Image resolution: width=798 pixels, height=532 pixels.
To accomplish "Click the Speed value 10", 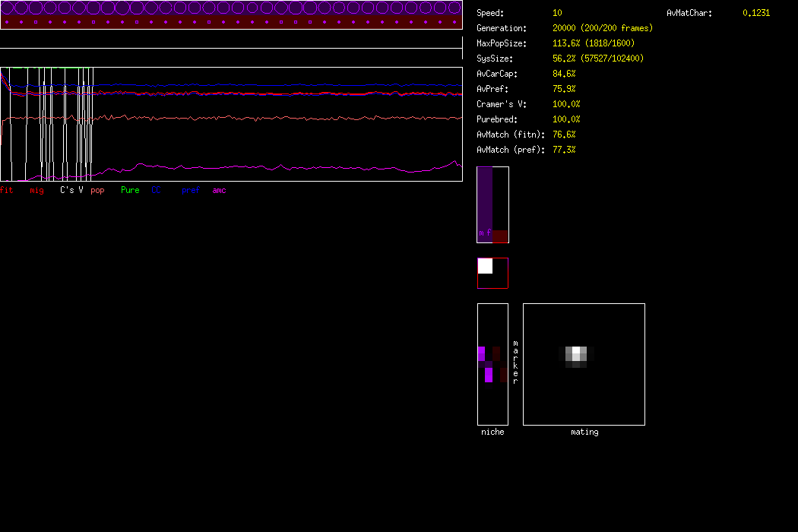I will click(x=557, y=13).
